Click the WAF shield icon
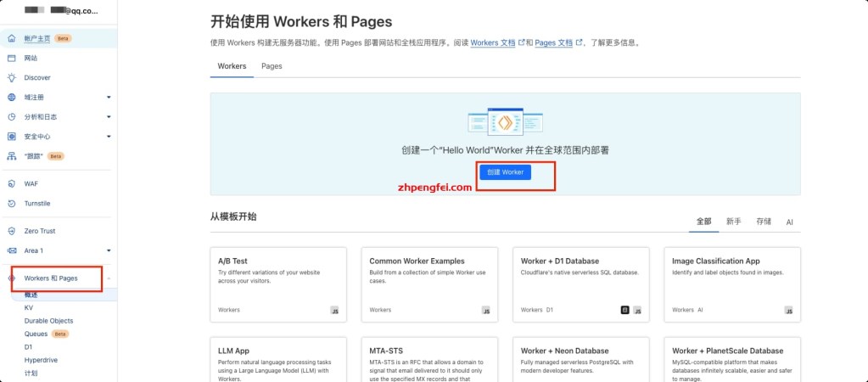Screen dimensions: 868x382 12,183
